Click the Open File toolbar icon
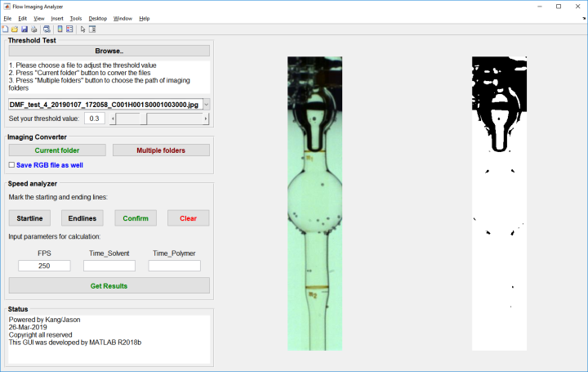 pyautogui.click(x=16, y=29)
